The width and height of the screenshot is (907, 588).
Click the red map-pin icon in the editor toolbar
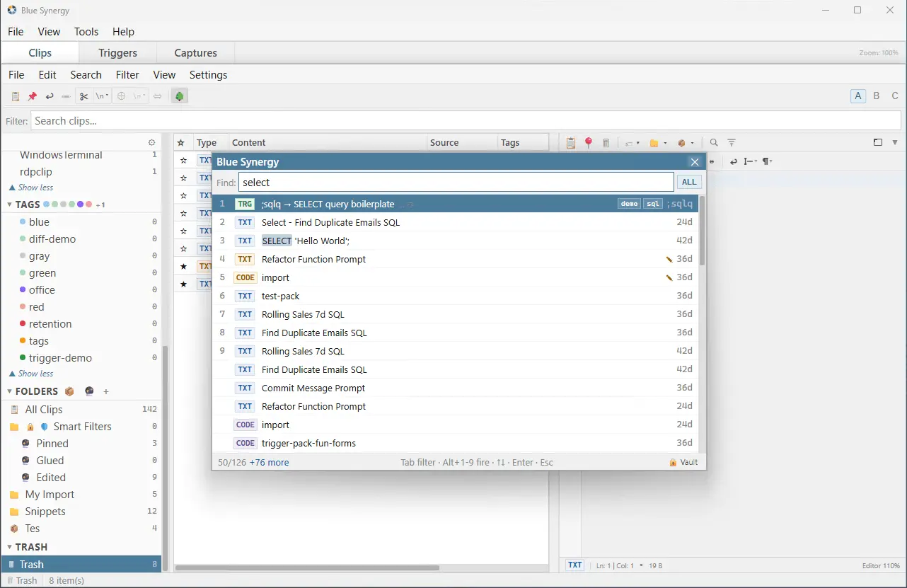589,143
